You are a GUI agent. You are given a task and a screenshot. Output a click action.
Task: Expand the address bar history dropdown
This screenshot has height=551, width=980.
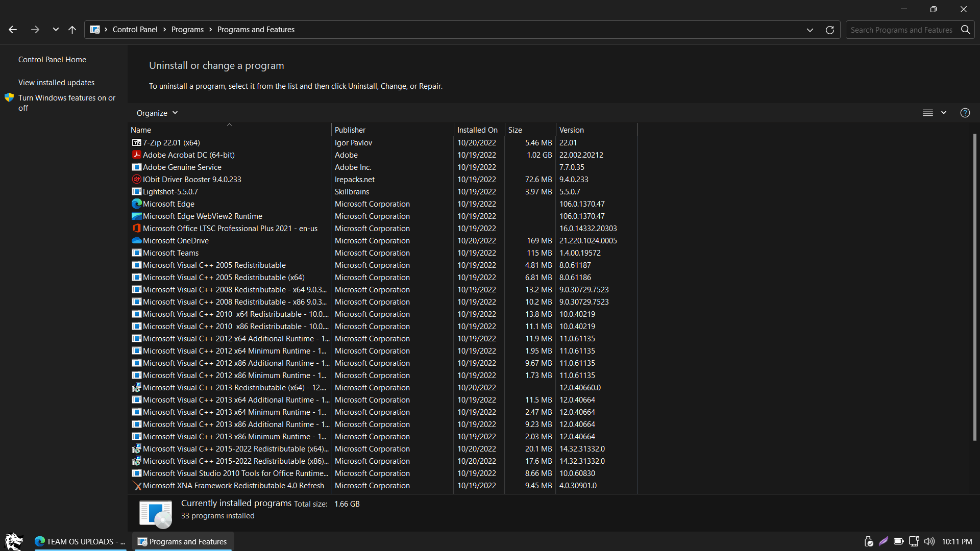(x=810, y=30)
